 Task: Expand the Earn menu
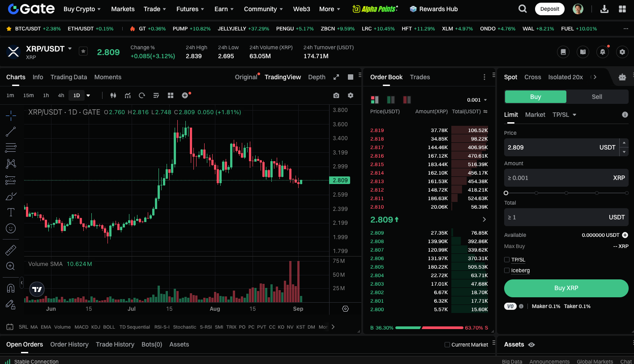tap(224, 9)
